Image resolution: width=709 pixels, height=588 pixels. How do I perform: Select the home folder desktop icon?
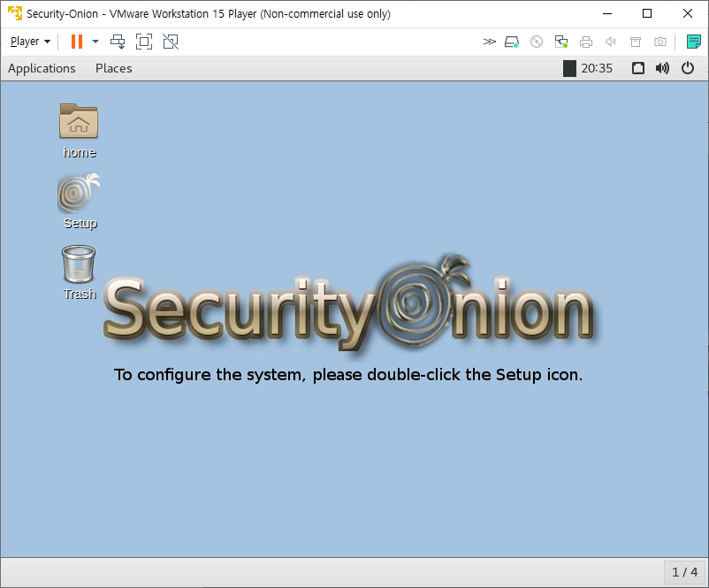80,131
